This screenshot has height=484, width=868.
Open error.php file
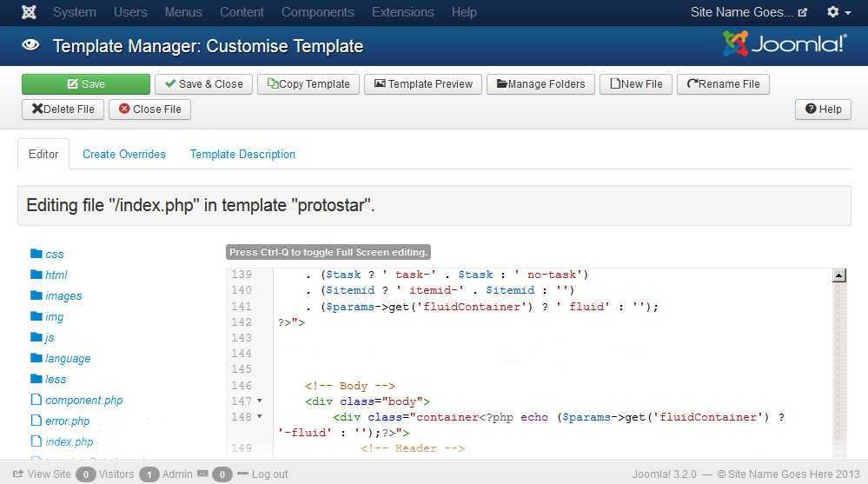pyautogui.click(x=60, y=421)
